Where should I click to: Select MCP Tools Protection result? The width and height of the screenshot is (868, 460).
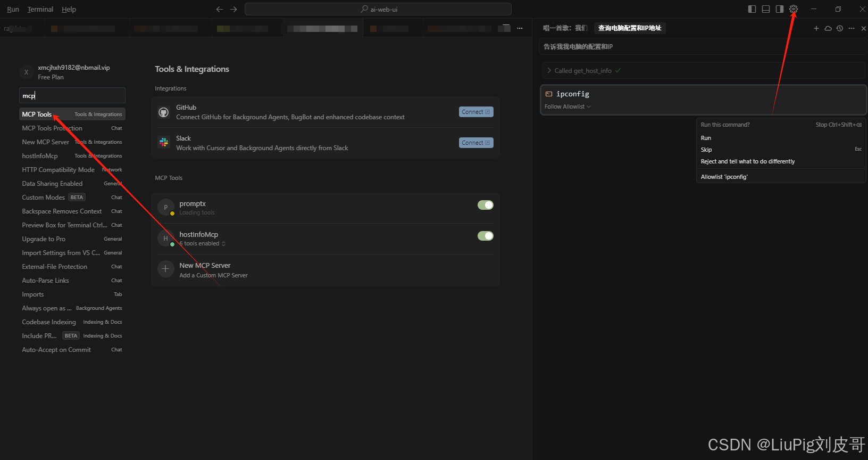coord(72,128)
